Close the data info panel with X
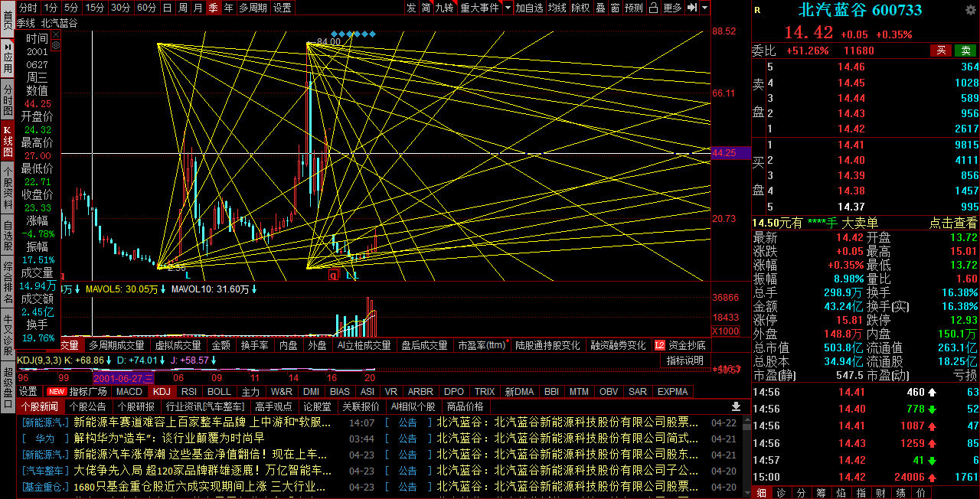This screenshot has height=499, width=980. (x=57, y=35)
